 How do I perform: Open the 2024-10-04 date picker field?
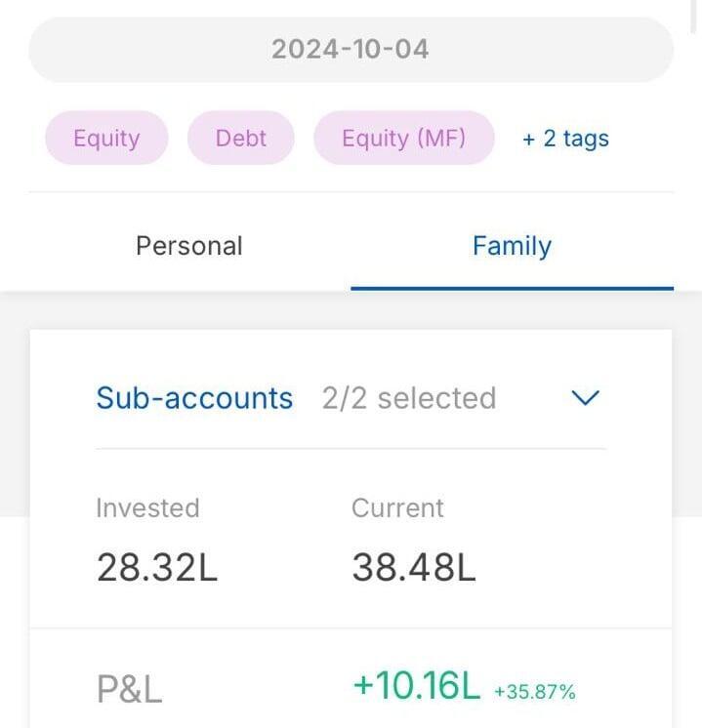tap(351, 50)
